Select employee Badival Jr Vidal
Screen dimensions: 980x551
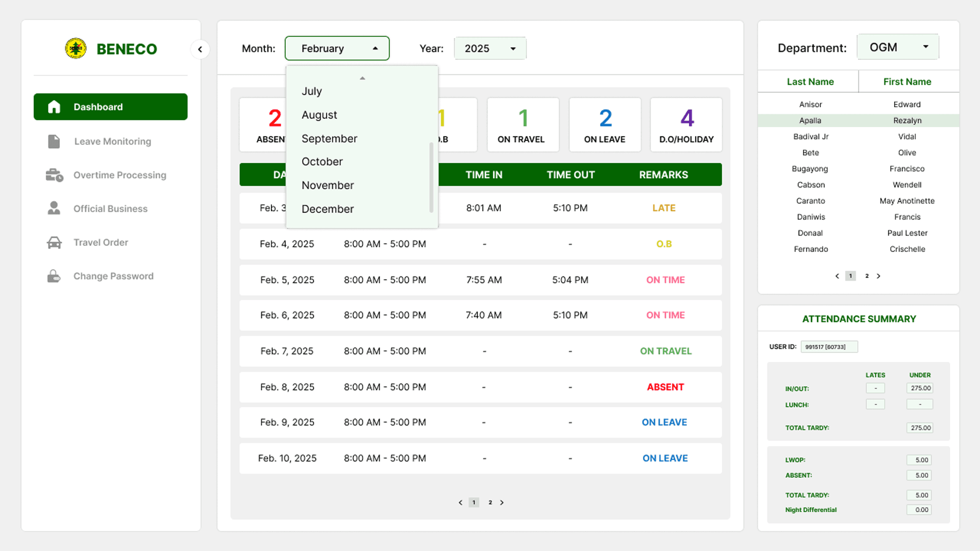click(x=859, y=137)
